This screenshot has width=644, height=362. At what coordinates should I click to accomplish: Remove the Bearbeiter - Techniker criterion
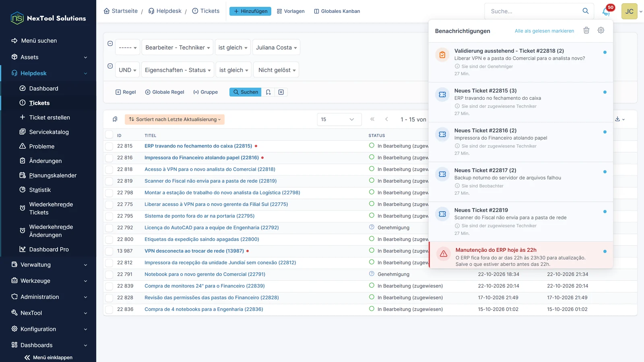point(110,43)
